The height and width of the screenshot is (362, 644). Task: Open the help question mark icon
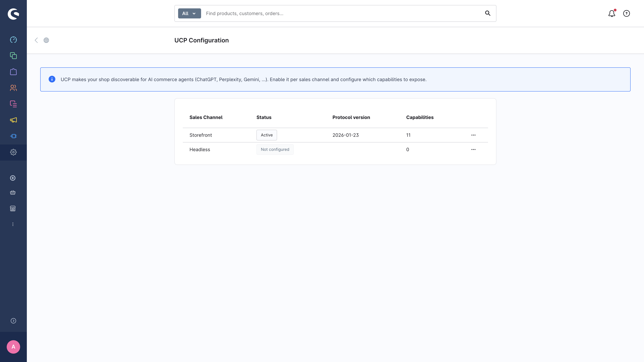pos(627,13)
